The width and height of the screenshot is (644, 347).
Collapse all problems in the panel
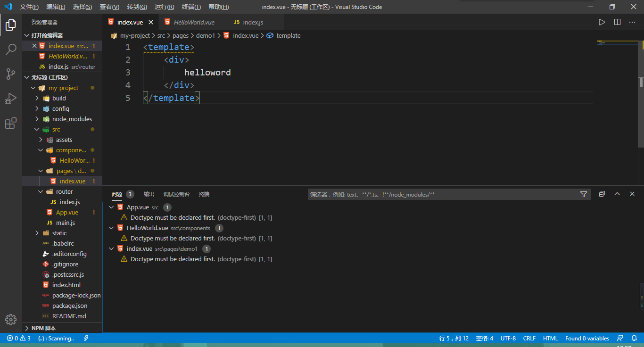point(602,194)
